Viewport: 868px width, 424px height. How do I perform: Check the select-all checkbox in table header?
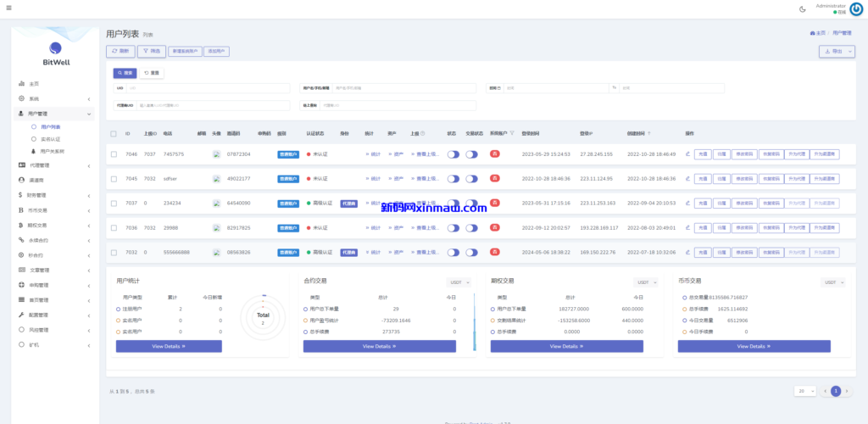(114, 133)
